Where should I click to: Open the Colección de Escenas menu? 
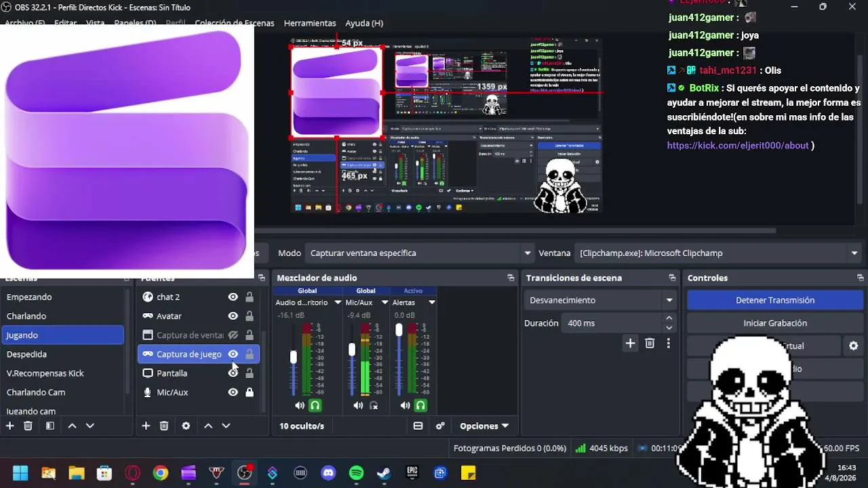235,23
